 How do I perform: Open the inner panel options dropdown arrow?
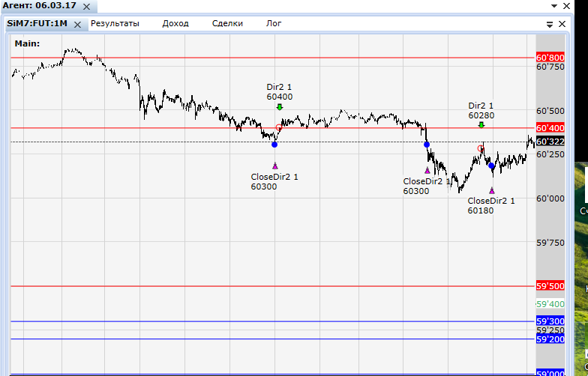click(x=549, y=24)
